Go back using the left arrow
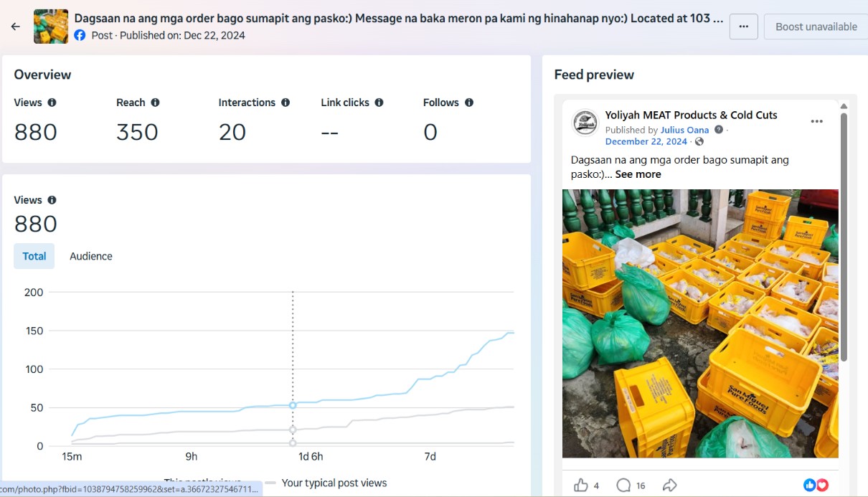This screenshot has width=868, height=497. pos(16,27)
